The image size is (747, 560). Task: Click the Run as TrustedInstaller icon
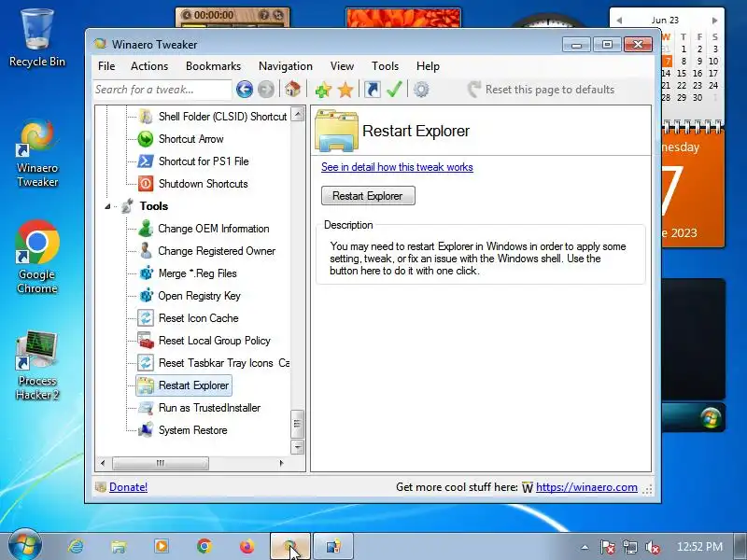coord(146,408)
